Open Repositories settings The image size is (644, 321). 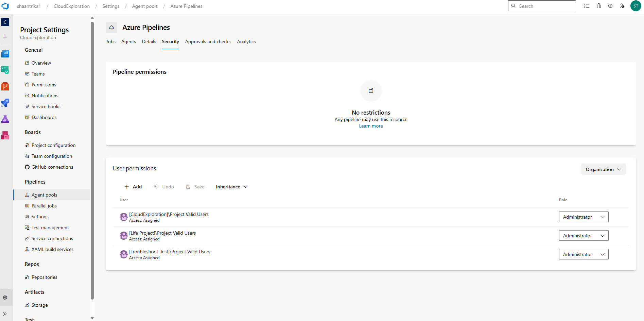(x=52, y=277)
